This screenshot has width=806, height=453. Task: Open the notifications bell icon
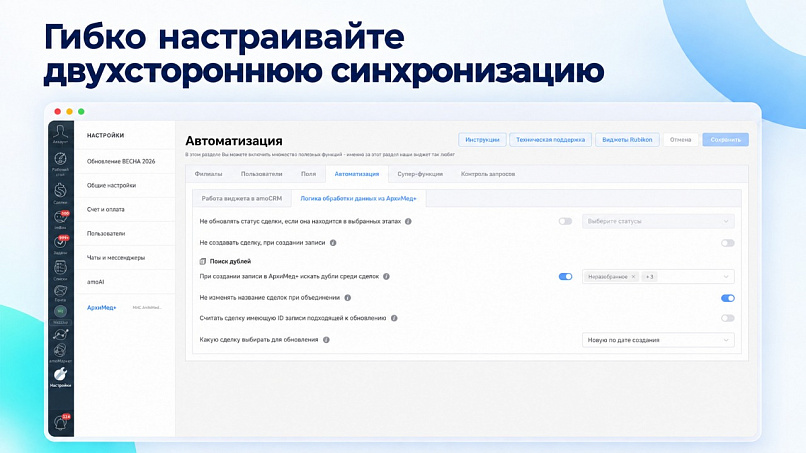pos(61,423)
